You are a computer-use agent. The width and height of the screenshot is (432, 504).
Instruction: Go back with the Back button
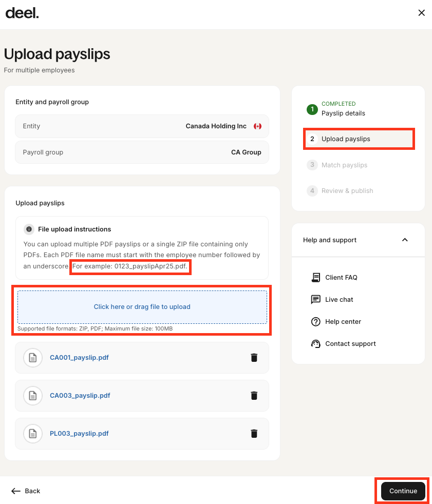[x=26, y=491]
